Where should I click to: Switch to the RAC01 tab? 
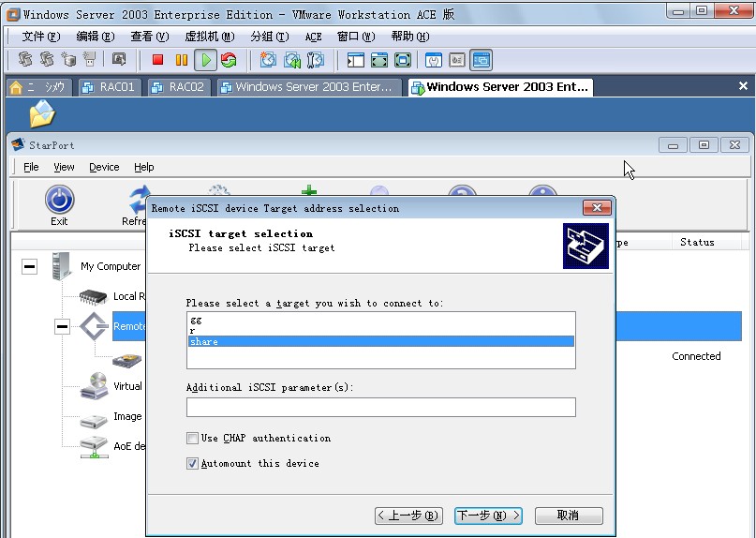(110, 87)
